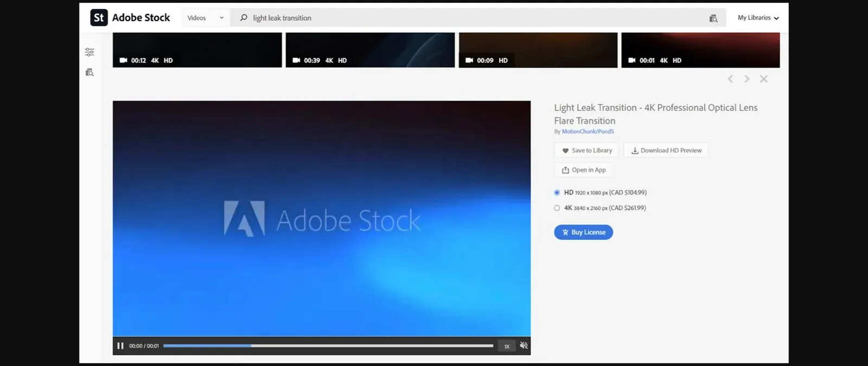This screenshot has width=868, height=366.
Task: Pause the video preview
Action: pos(120,346)
